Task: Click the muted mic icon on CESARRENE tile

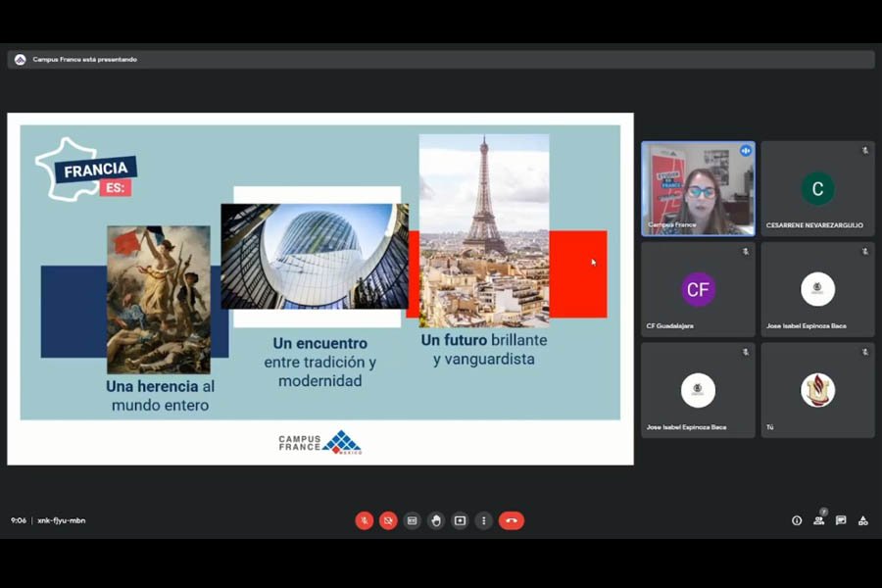Action: coord(865,151)
